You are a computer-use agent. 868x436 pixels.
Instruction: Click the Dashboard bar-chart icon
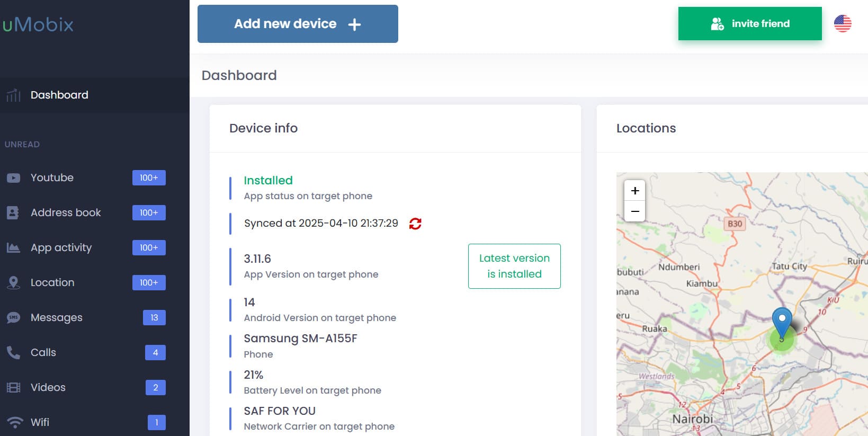click(13, 95)
